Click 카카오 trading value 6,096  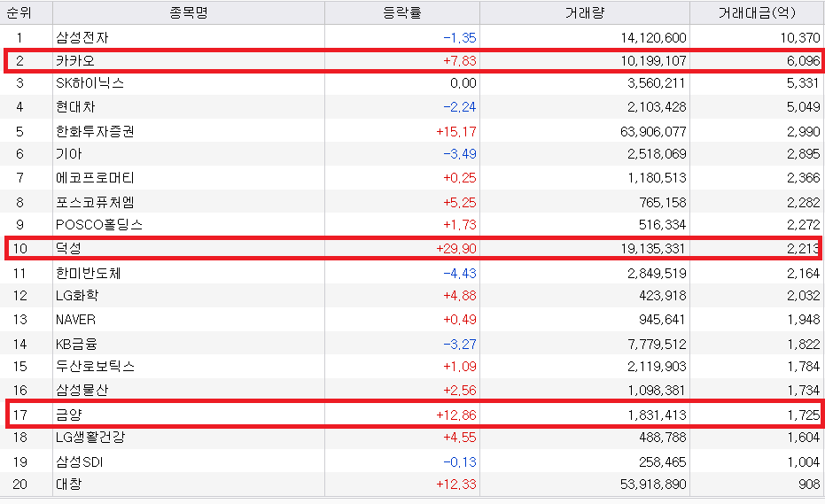click(804, 60)
